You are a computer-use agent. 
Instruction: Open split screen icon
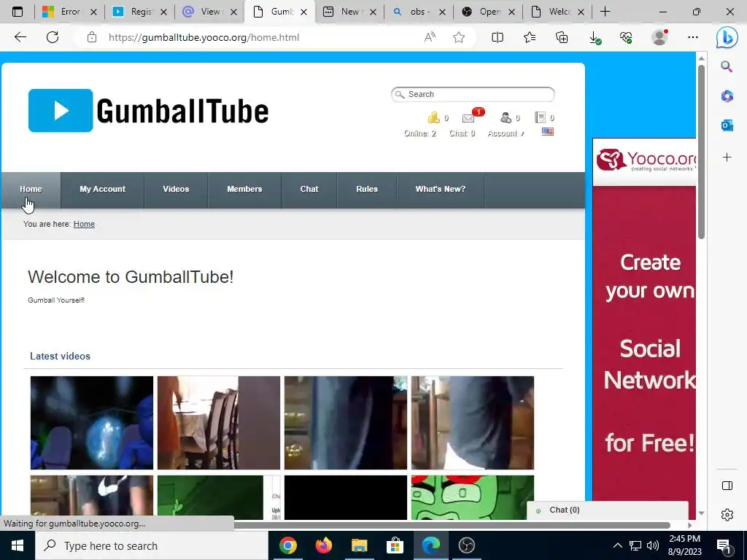498,37
